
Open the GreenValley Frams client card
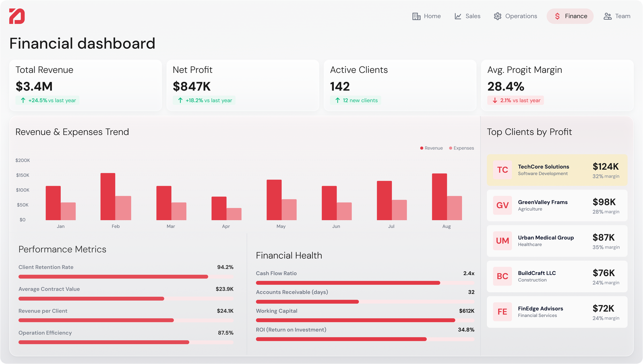[557, 205]
